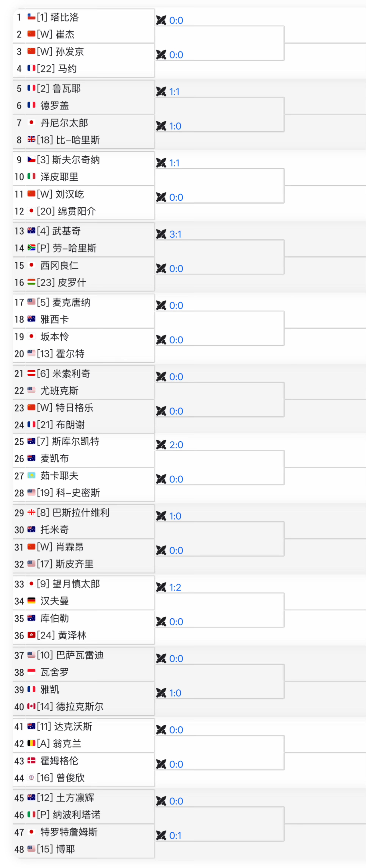Viewport: 366px width, 868px height.
Task: Click player [20] 绵贯阳介
Action: pyautogui.click(x=67, y=211)
